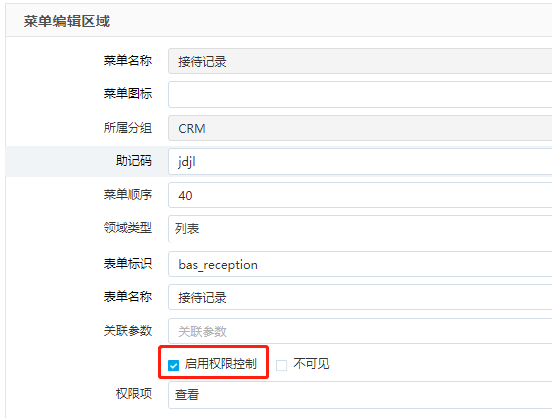
Task: Click the bas_reception 表单标识 field
Action: click(360, 264)
